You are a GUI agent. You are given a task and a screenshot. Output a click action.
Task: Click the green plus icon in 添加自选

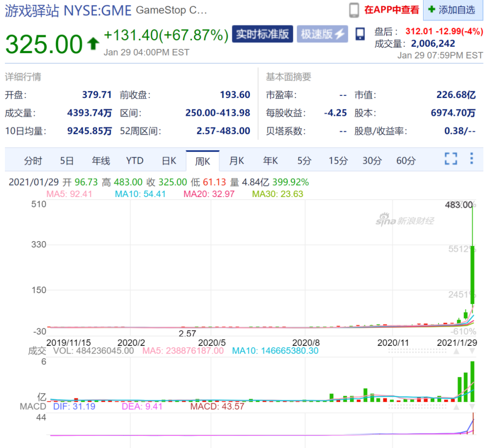(x=432, y=9)
